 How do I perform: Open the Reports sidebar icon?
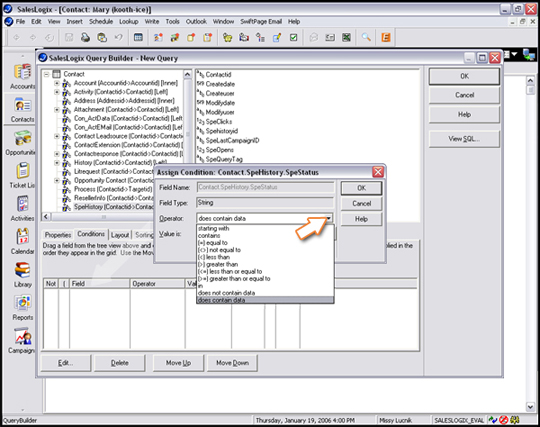tap(23, 303)
